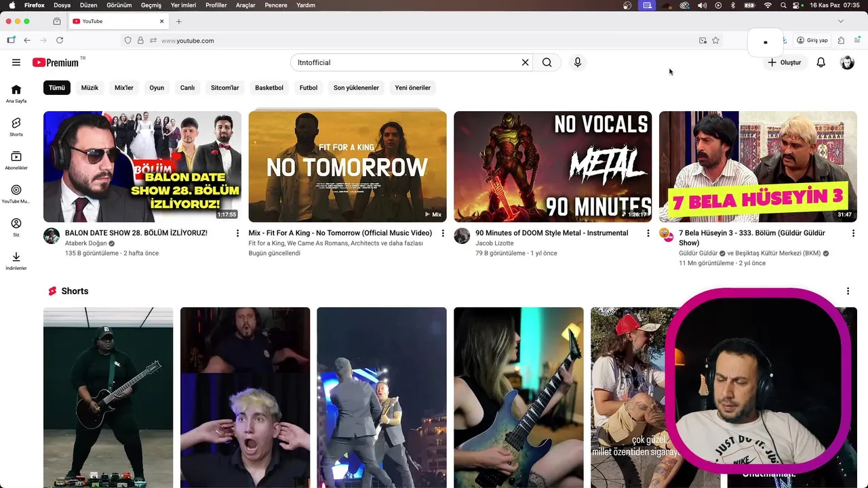
Task: List all tabs chevron dropdown
Action: 841,21
